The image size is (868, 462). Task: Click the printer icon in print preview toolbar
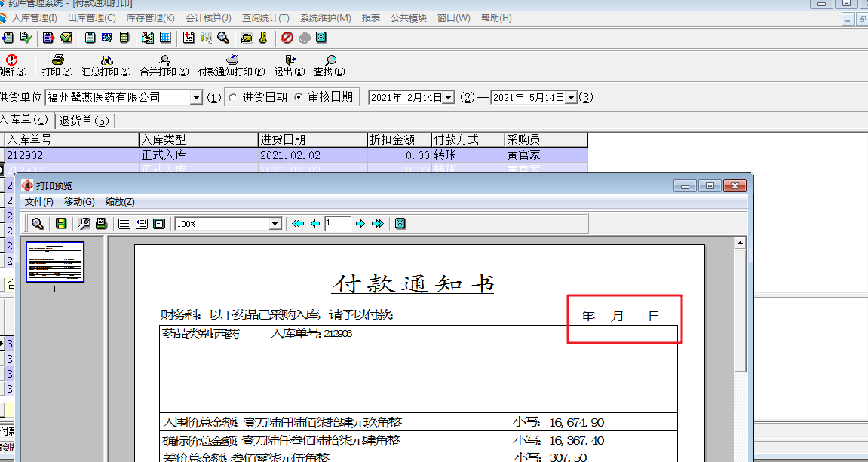coord(101,224)
